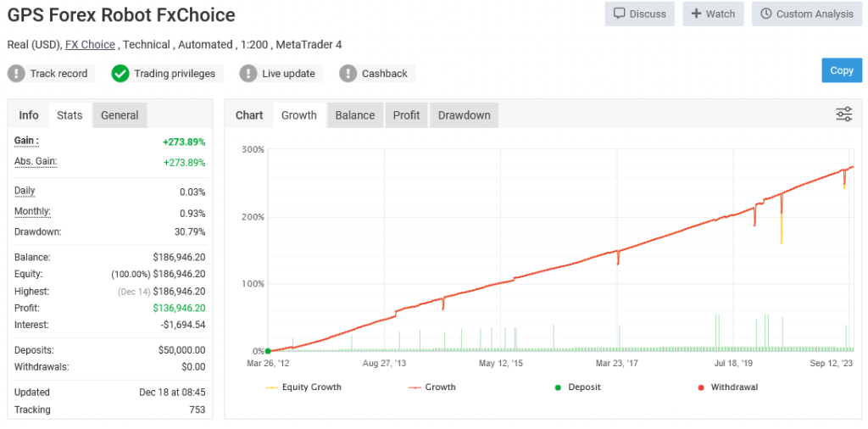Viewport: 868px width, 429px height.
Task: Switch to the Balance chart tab
Action: pyautogui.click(x=354, y=115)
